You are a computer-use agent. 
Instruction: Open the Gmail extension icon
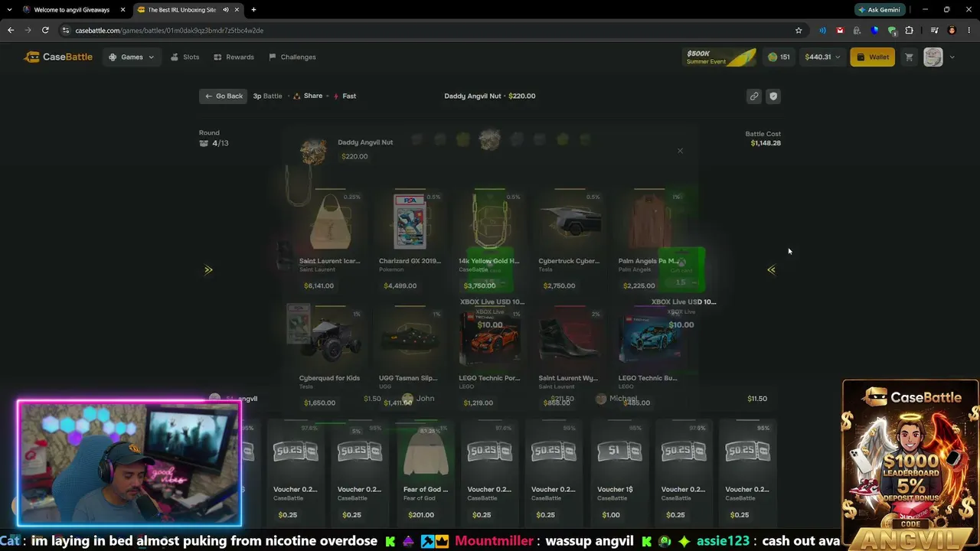[x=840, y=31]
